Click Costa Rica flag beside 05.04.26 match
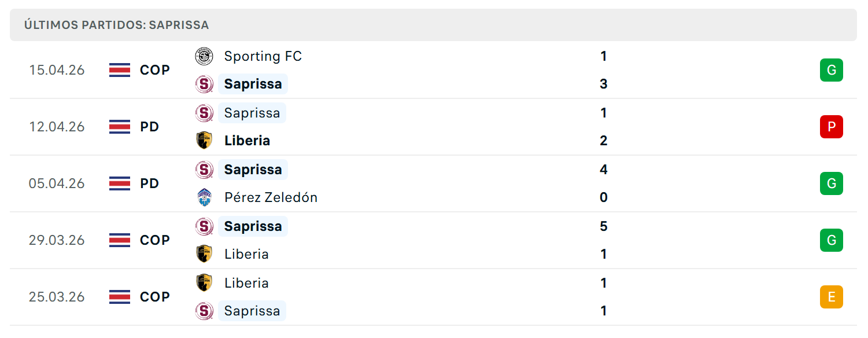 click(x=120, y=183)
